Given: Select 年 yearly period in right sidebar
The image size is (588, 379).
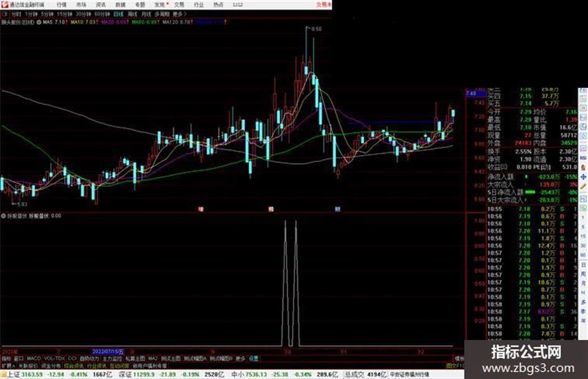Looking at the screenshot, I should click(583, 321).
